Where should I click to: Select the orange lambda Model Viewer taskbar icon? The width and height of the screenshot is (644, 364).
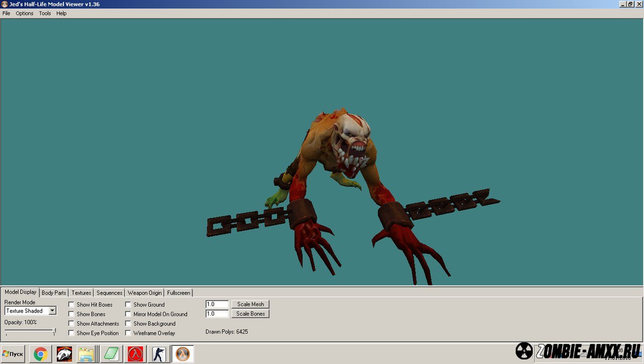[183, 354]
